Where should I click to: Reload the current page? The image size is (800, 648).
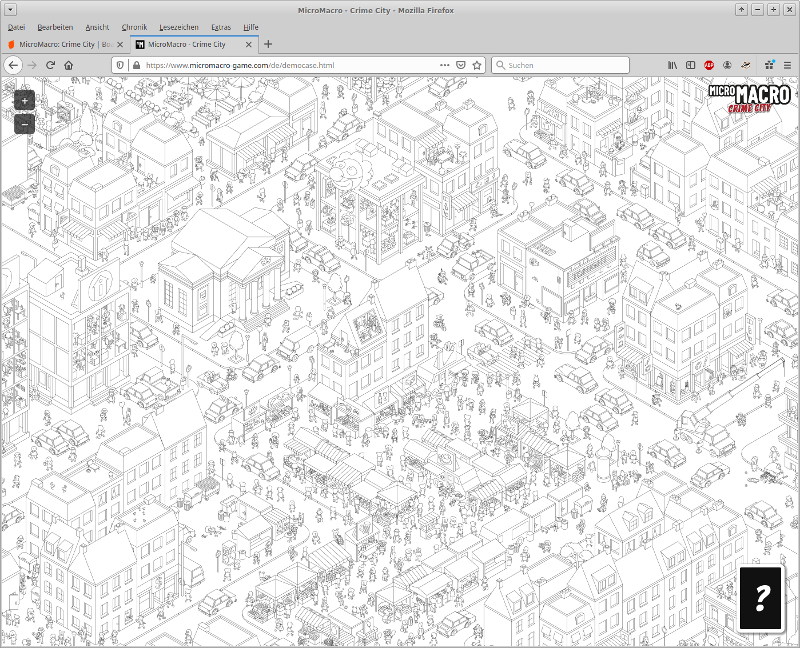coord(50,65)
